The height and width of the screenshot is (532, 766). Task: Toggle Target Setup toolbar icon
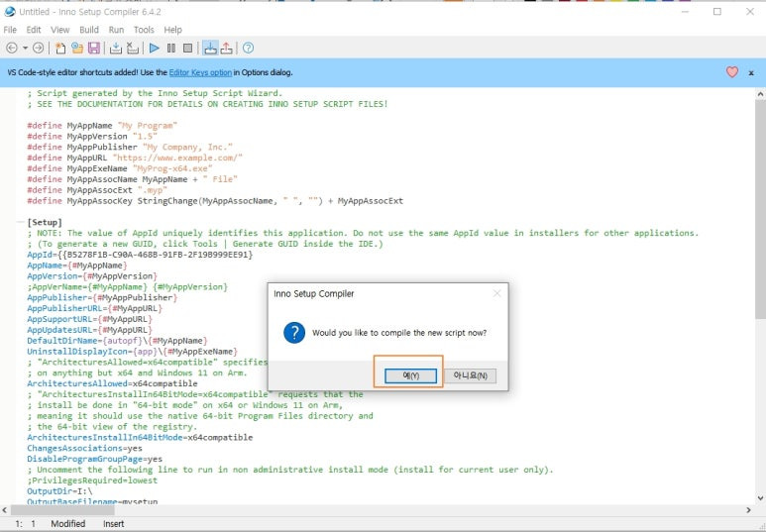210,48
